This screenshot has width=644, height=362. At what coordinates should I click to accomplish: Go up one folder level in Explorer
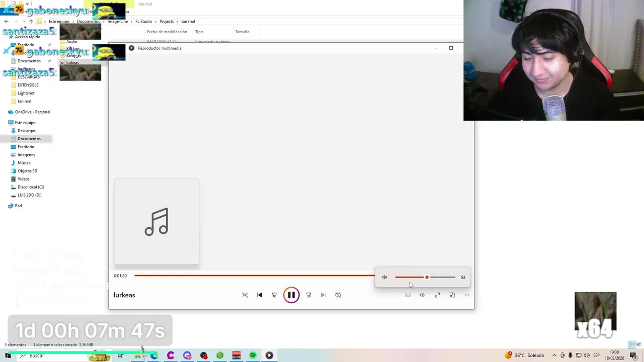pyautogui.click(x=31, y=21)
